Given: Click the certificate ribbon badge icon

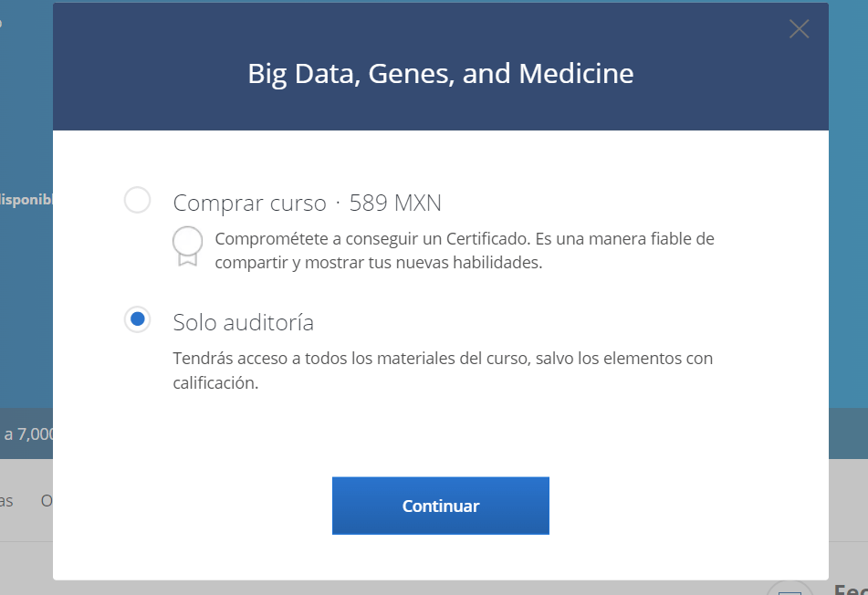Looking at the screenshot, I should [187, 245].
